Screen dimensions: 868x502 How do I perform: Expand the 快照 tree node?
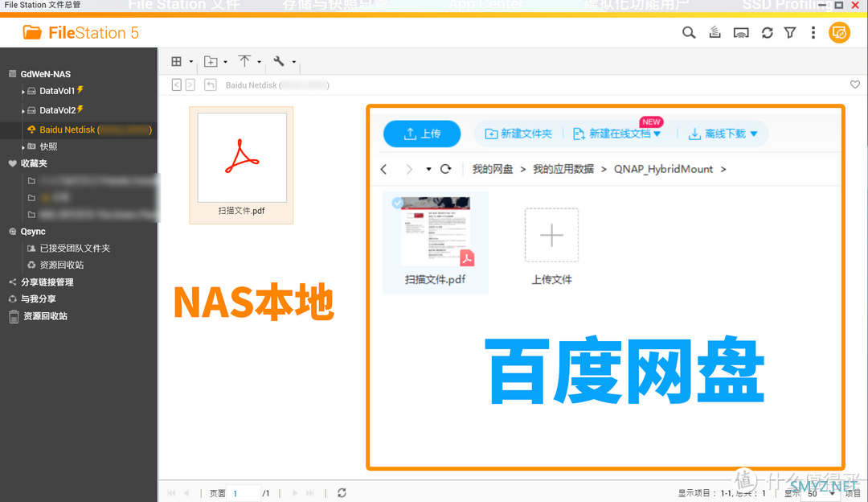coord(23,147)
